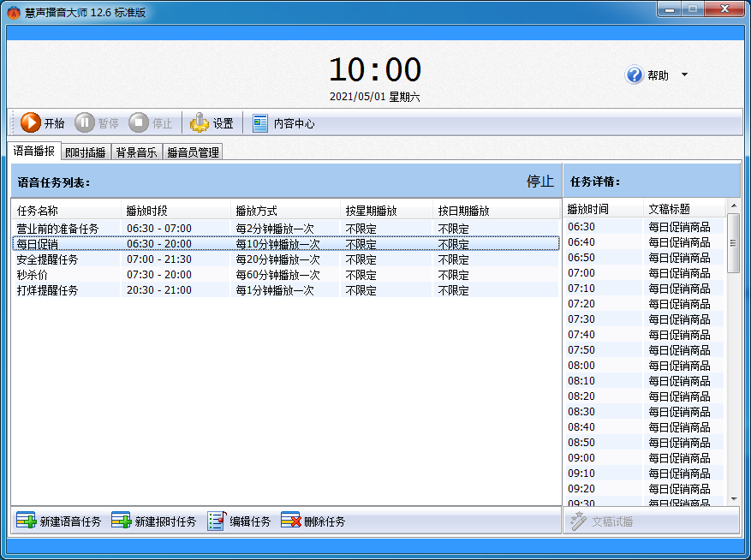
Task: Go to the 播音员管理 tab
Action: pos(193,152)
